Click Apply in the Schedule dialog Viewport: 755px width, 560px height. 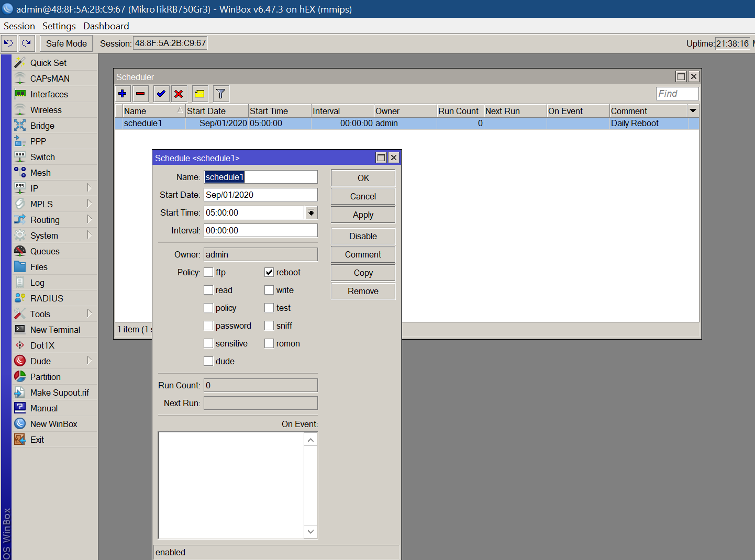[363, 215]
